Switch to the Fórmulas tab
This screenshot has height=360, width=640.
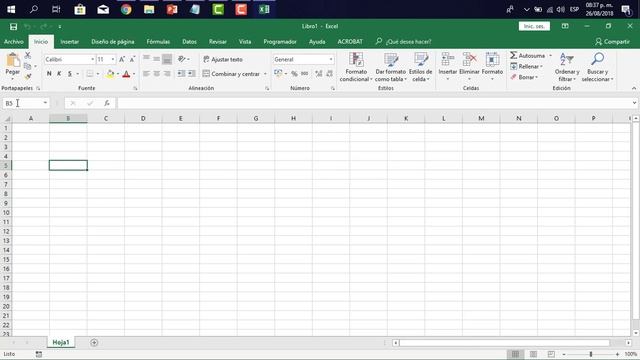click(x=158, y=42)
